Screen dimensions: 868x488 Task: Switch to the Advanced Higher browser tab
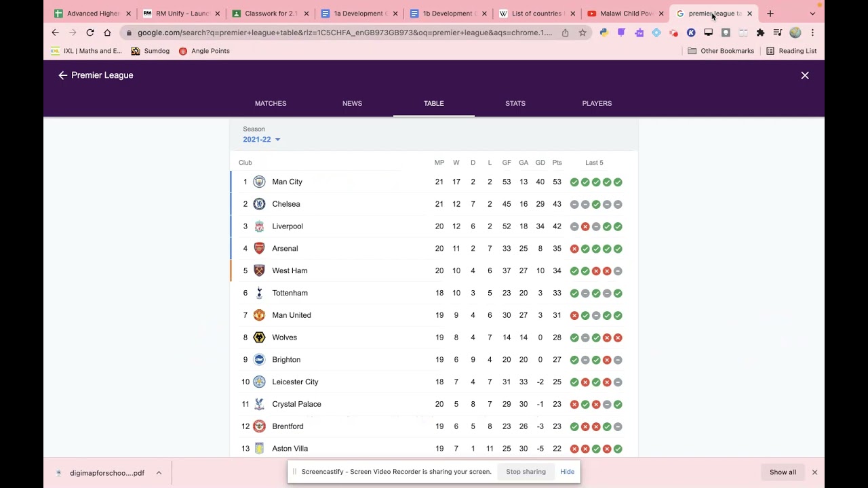point(92,14)
